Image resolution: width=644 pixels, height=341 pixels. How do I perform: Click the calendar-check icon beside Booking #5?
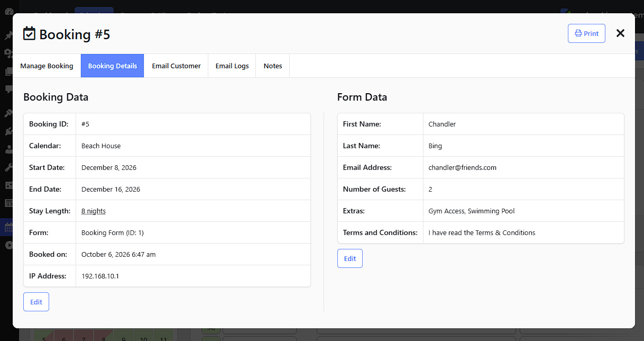click(30, 34)
